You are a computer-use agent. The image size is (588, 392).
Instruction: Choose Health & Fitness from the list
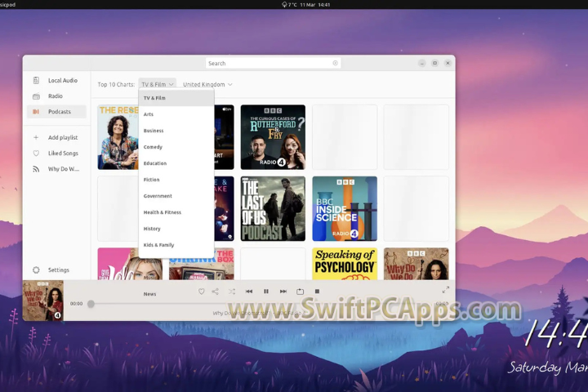click(x=176, y=212)
